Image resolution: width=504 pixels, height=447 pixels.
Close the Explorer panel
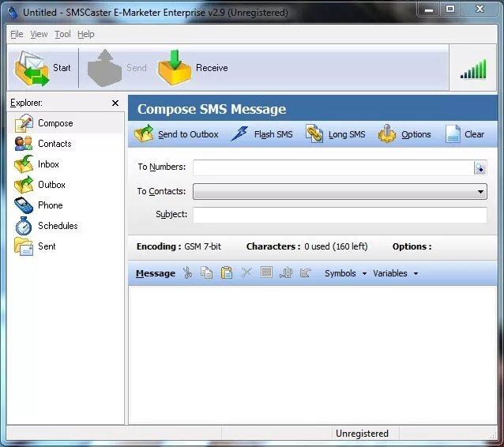[115, 103]
